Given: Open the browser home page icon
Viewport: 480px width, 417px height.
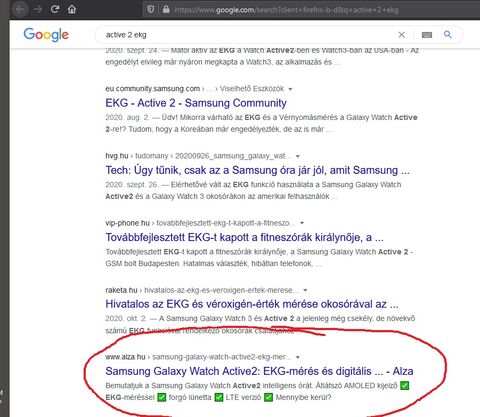Looking at the screenshot, I should [x=72, y=9].
